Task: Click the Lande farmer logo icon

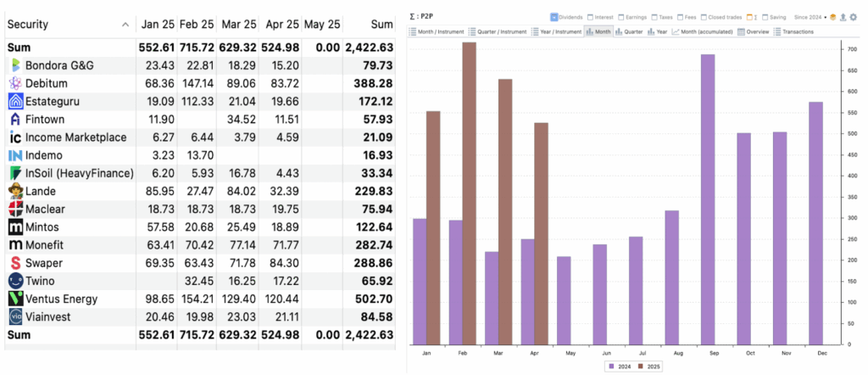Action: pyautogui.click(x=15, y=191)
